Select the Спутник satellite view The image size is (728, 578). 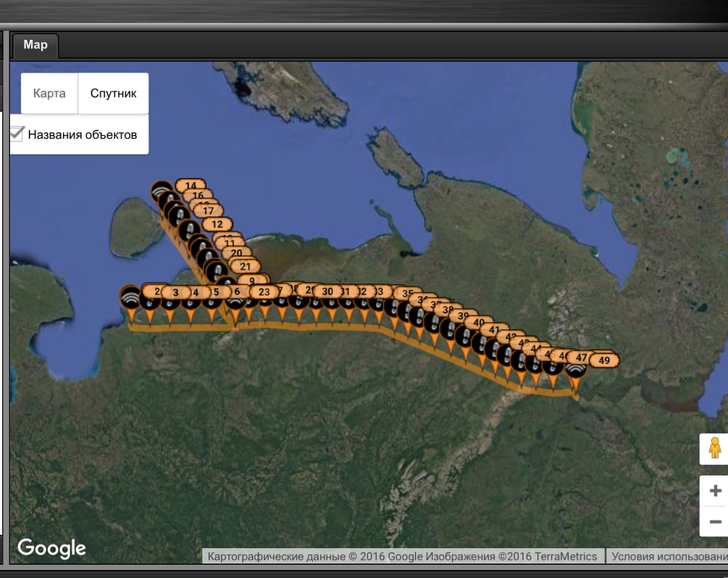coord(113,94)
